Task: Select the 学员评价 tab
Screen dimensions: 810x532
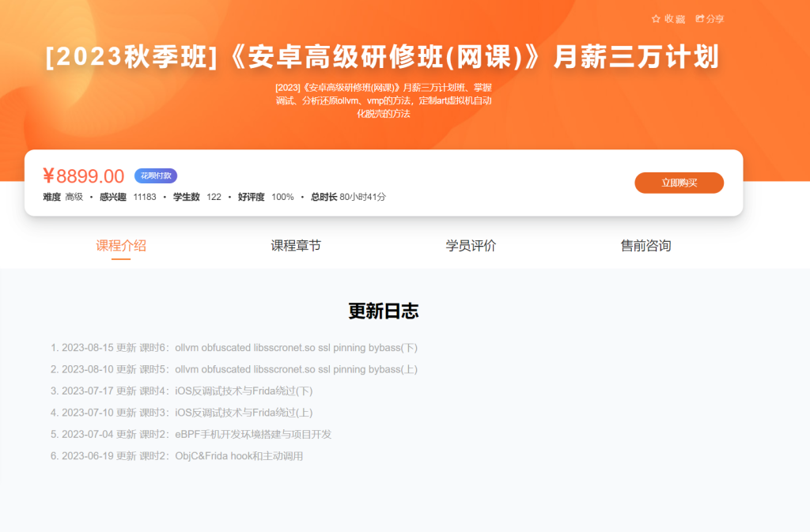Action: click(x=471, y=246)
